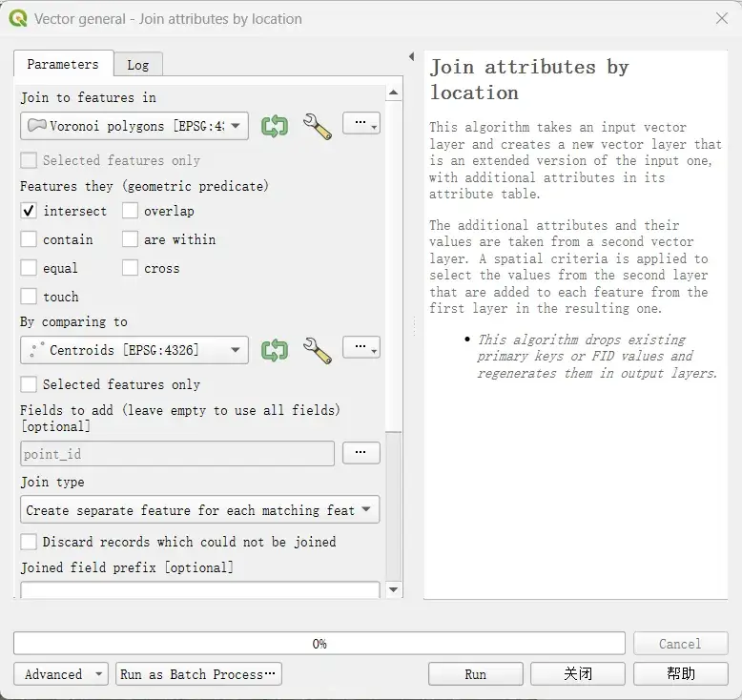Enable the are within predicate
This screenshot has height=700, width=742.
point(130,239)
